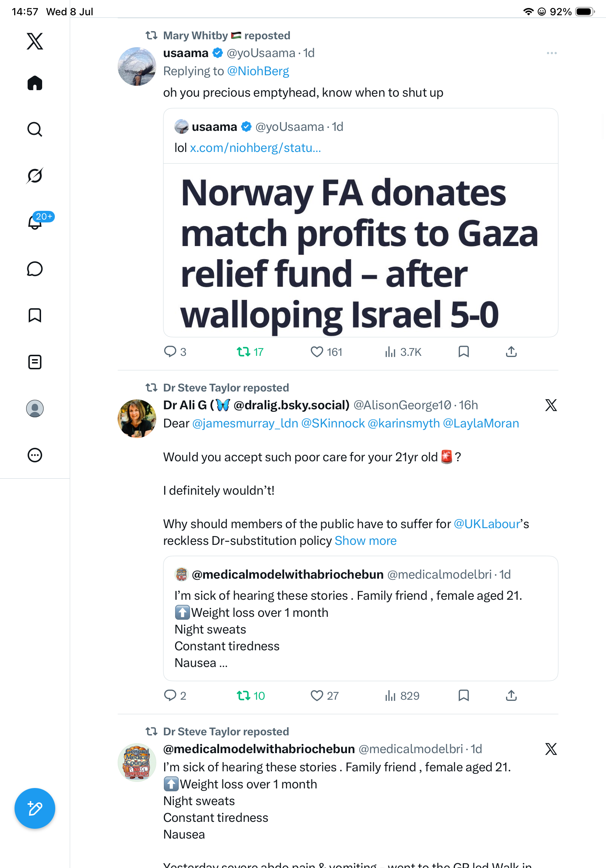Open the Home feed icon
Image resolution: width=606 pixels, height=868 pixels.
click(35, 83)
